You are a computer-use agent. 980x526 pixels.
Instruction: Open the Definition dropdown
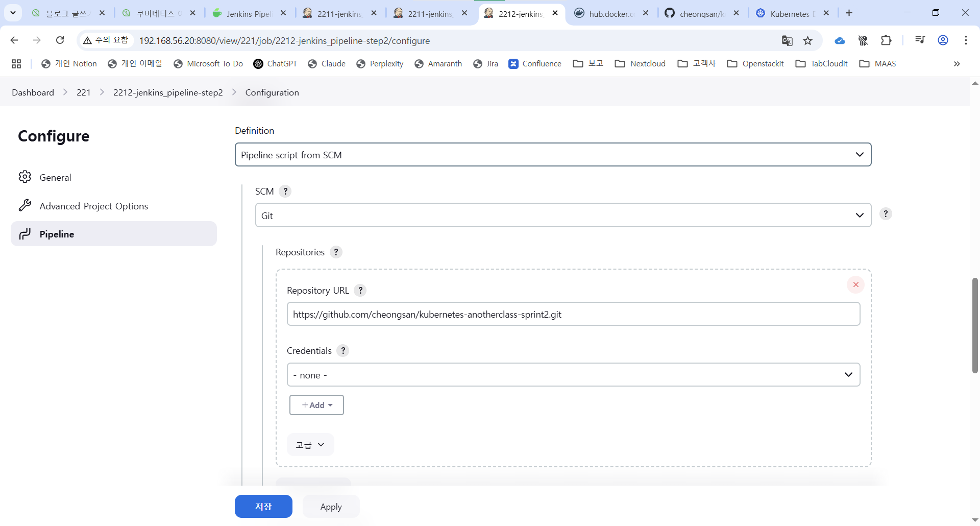tap(553, 155)
